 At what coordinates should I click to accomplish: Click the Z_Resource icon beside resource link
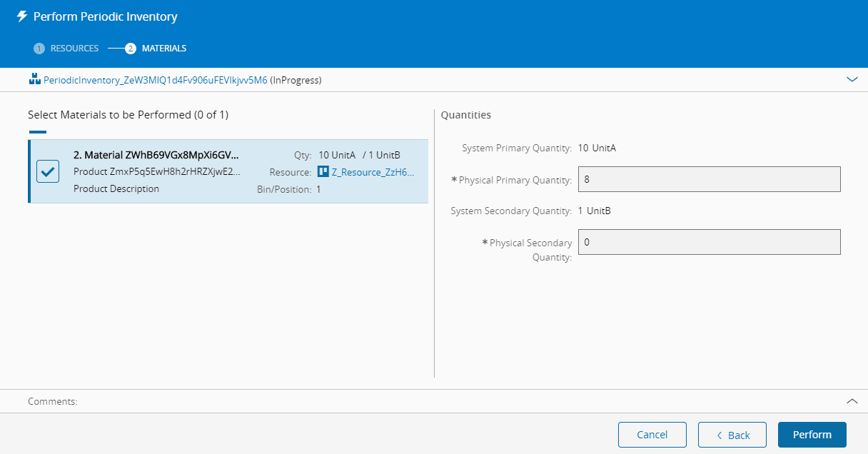323,171
